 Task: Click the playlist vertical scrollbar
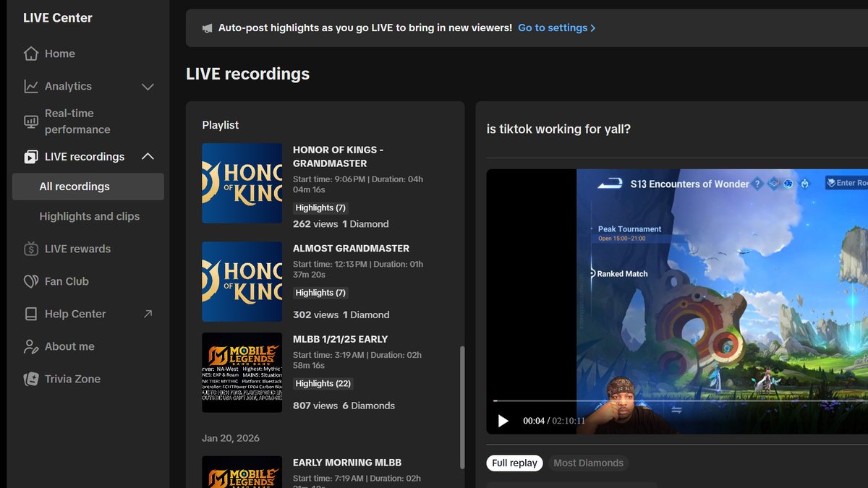pos(462,408)
